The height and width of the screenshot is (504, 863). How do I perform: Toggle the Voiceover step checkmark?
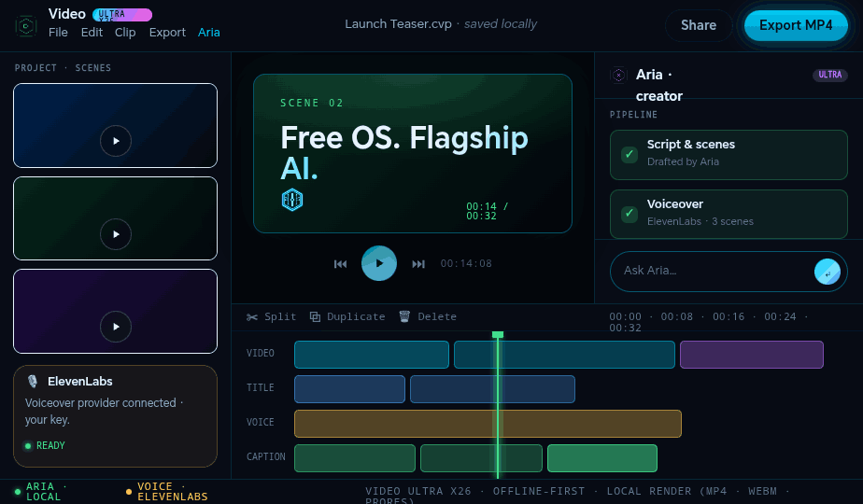630,214
